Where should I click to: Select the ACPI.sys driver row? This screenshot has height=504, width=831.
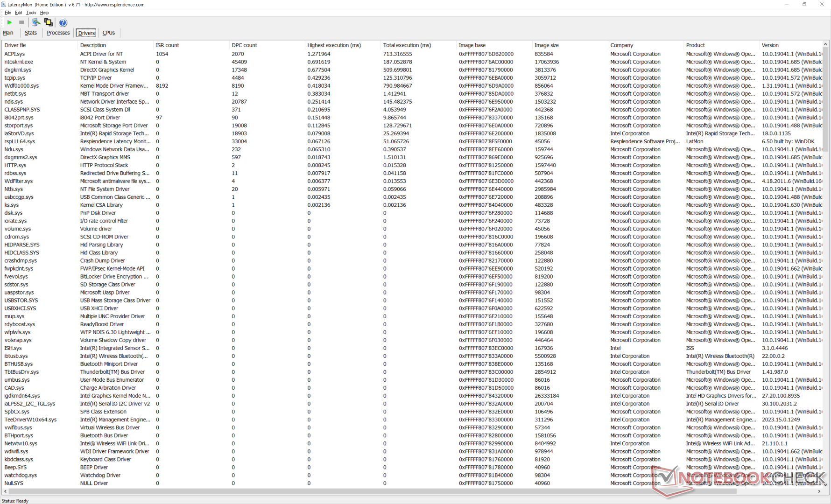coord(413,54)
